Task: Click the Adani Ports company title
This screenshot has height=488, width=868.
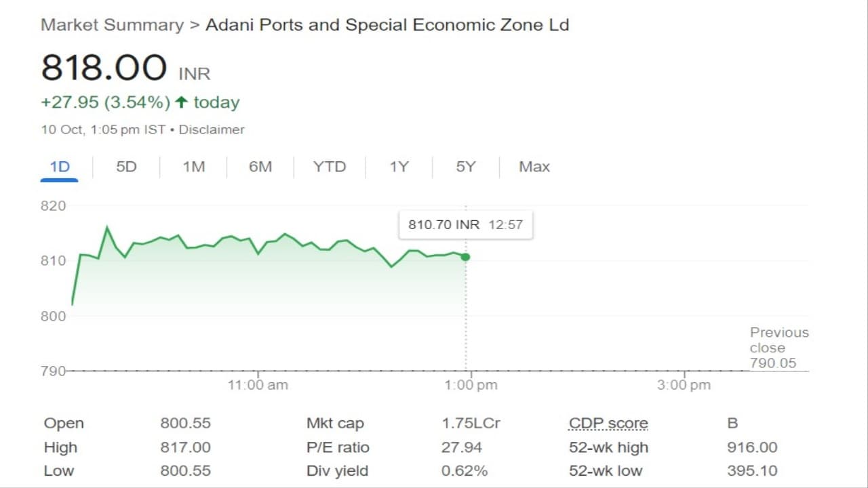Action: coord(387,26)
